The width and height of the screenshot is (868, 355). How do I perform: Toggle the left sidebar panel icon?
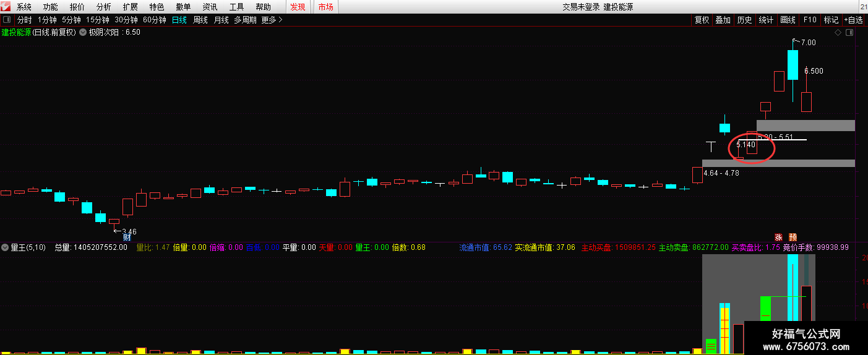[x=7, y=20]
